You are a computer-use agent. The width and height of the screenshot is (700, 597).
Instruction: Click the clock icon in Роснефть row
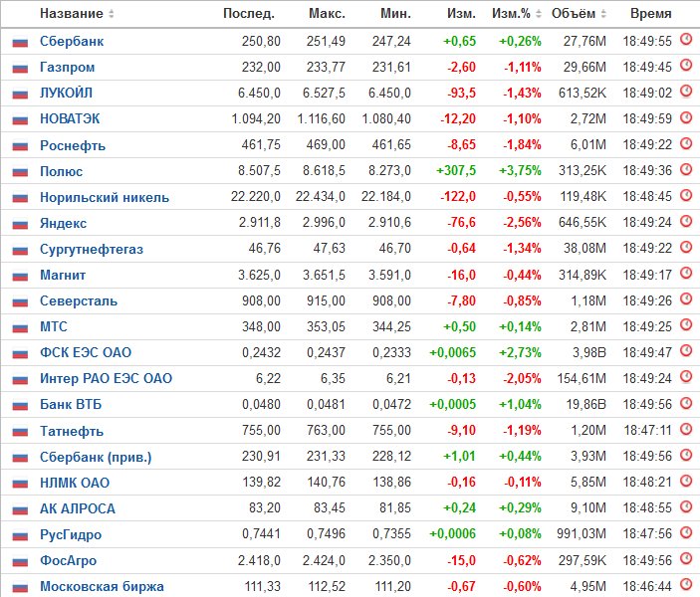686,142
